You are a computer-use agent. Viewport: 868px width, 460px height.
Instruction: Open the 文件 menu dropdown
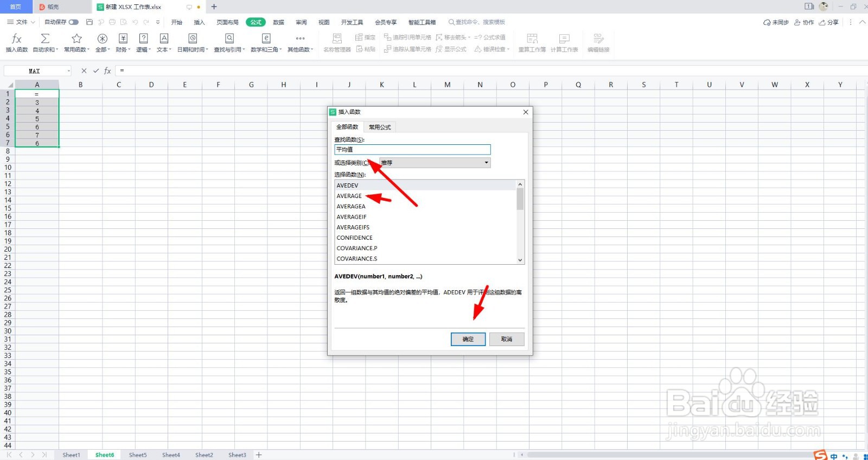(x=21, y=22)
